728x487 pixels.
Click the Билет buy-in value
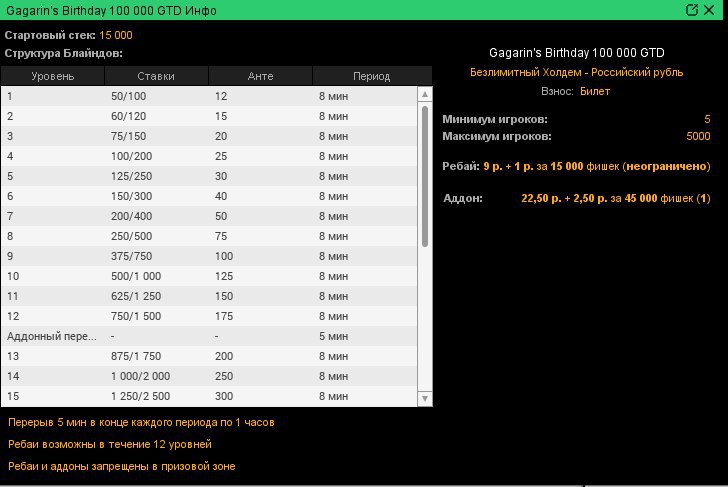click(x=595, y=91)
